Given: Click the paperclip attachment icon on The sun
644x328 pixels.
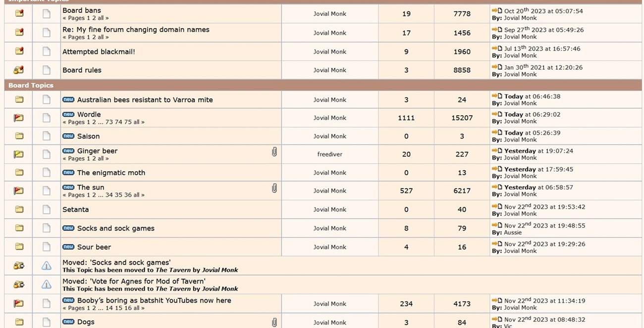Looking at the screenshot, I should pyautogui.click(x=274, y=188).
